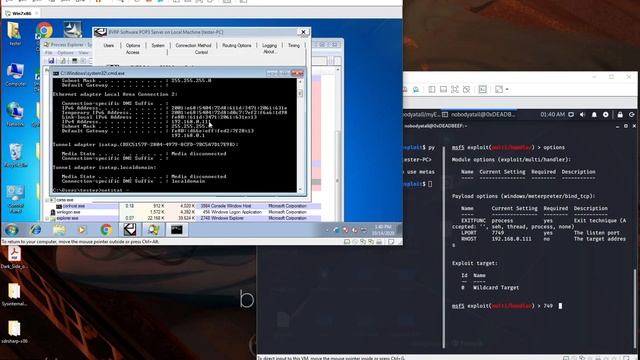640x360 pixels.
Task: Click the Windows 7 Start orb
Action: coord(12,230)
